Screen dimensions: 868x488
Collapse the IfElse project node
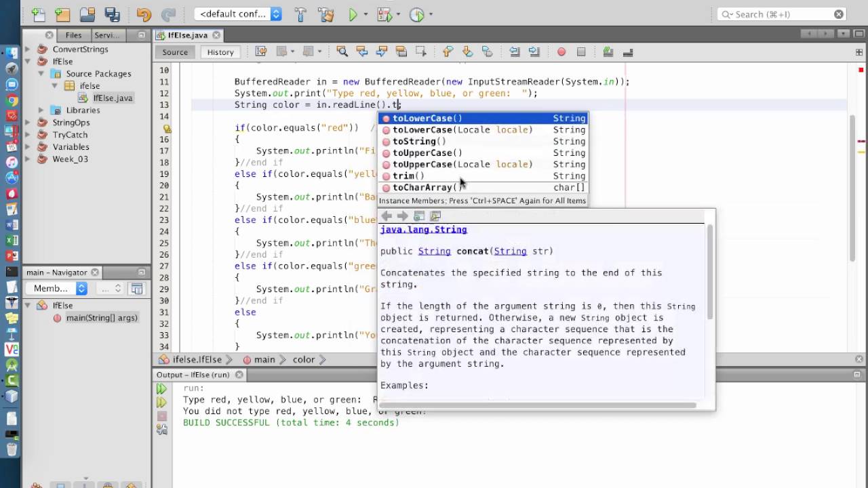pos(29,62)
